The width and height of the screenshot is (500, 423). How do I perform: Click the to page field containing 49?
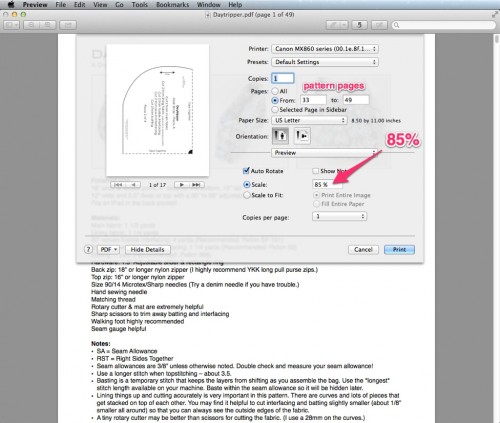click(356, 100)
